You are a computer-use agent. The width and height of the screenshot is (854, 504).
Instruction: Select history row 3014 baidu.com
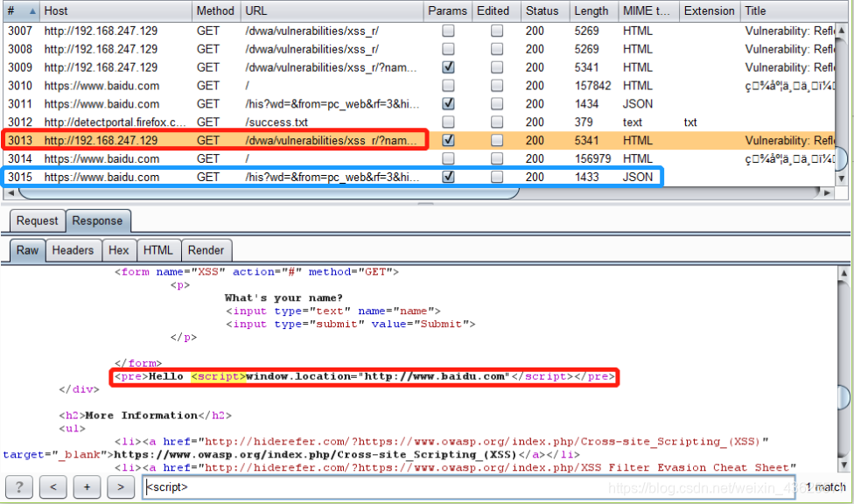[419, 158]
